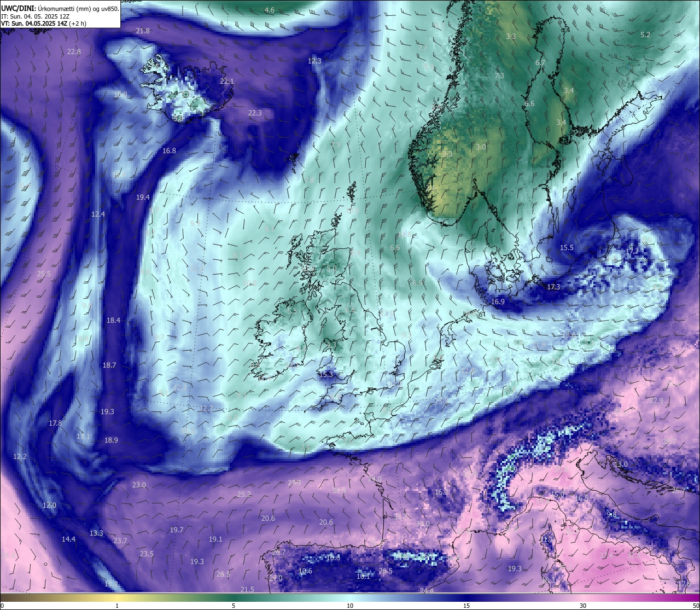This screenshot has height=610, width=700.
Task: Click the '23.7' map value
Action: tap(120, 541)
